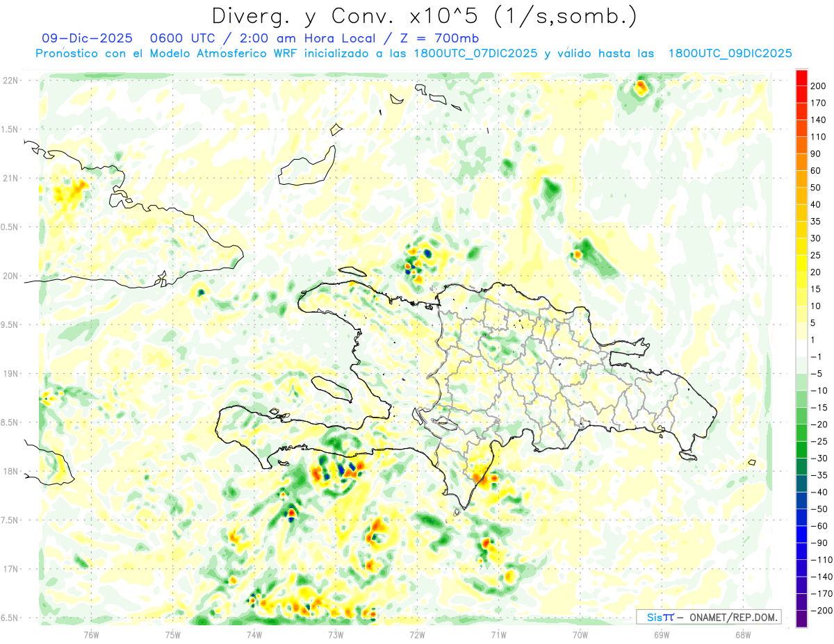
Task: Click the '69W' longitude label
Action: (661, 634)
